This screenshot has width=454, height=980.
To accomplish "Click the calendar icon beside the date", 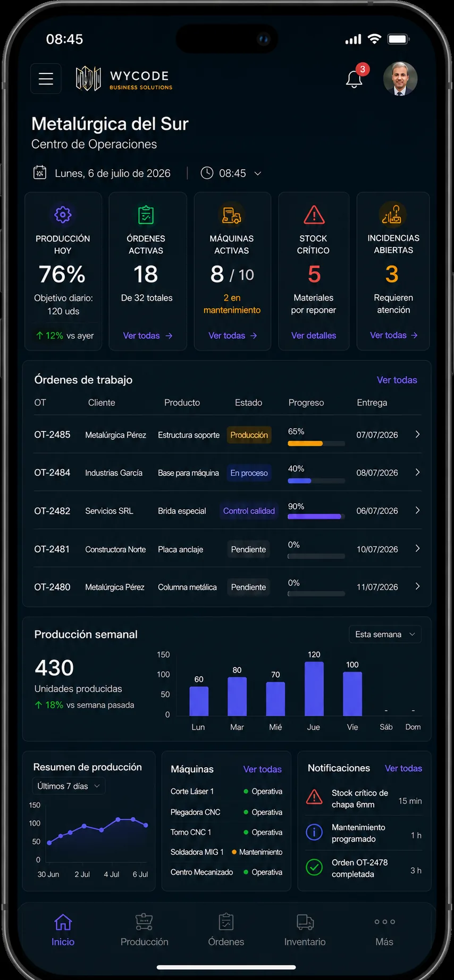I will [40, 172].
